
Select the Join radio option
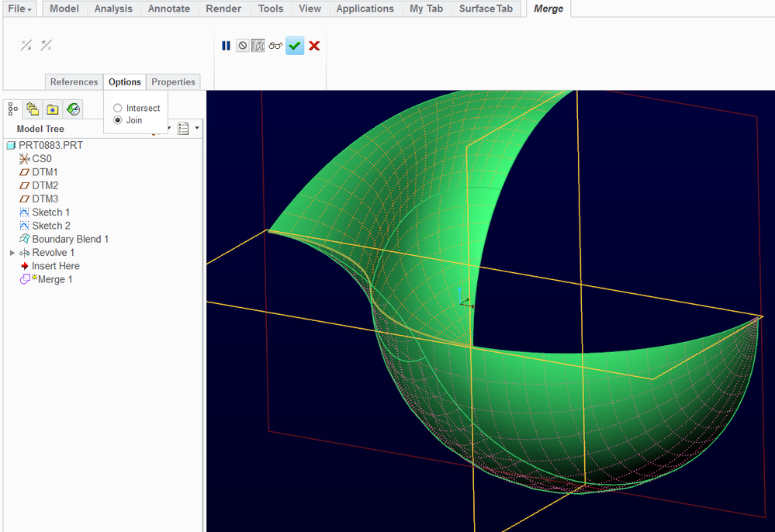118,120
